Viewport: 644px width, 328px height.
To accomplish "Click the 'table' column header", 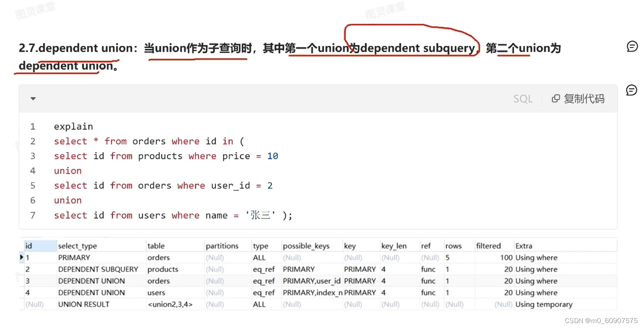I will (x=175, y=246).
